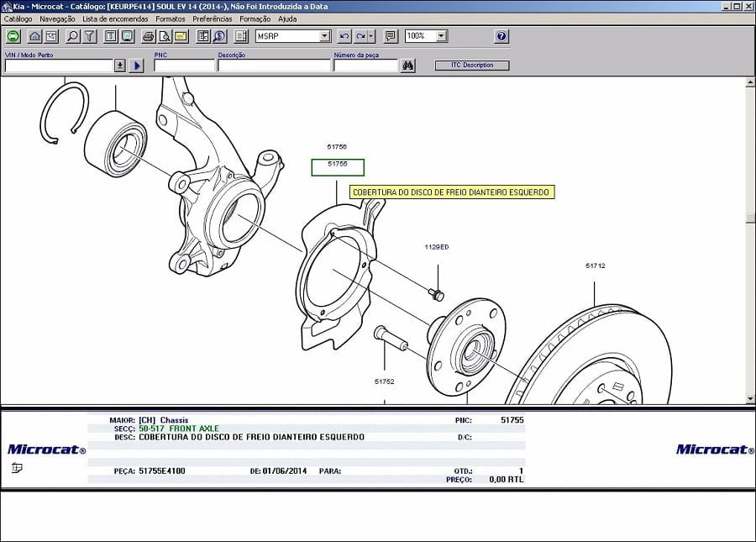Image resolution: width=756 pixels, height=542 pixels.
Task: Click the 50-517 FRONT AXLE section link
Action: 179,429
